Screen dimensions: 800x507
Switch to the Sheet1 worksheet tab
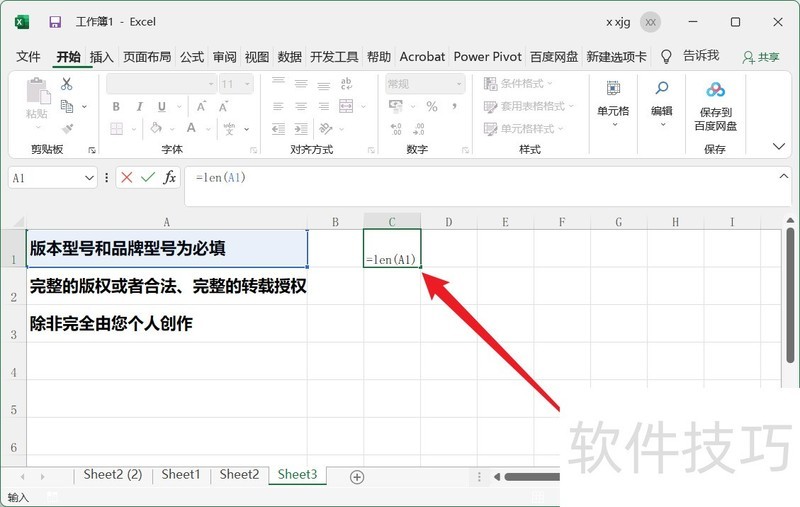tap(181, 475)
